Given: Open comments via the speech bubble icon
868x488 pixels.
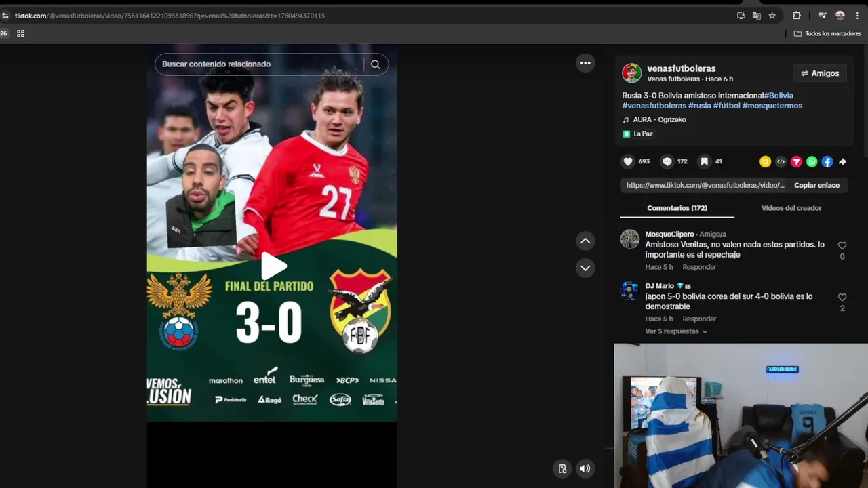Looking at the screenshot, I should [x=667, y=161].
